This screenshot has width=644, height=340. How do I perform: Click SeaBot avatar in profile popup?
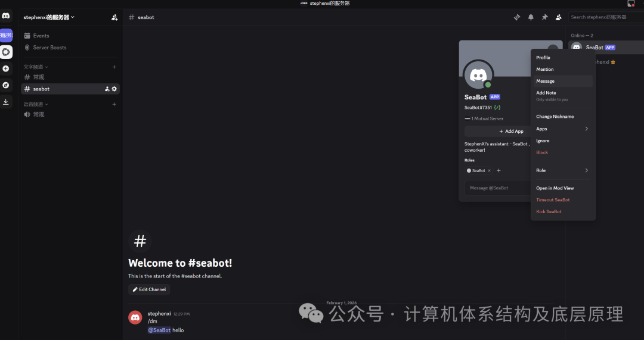[x=478, y=75]
